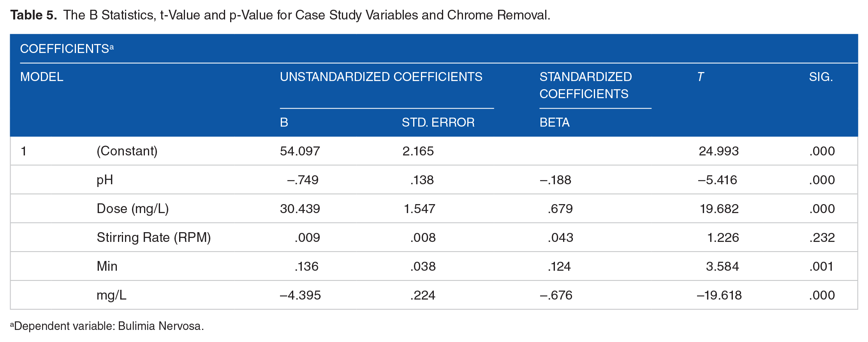
Task: Click the constant's B value 54.097
Action: (300, 151)
